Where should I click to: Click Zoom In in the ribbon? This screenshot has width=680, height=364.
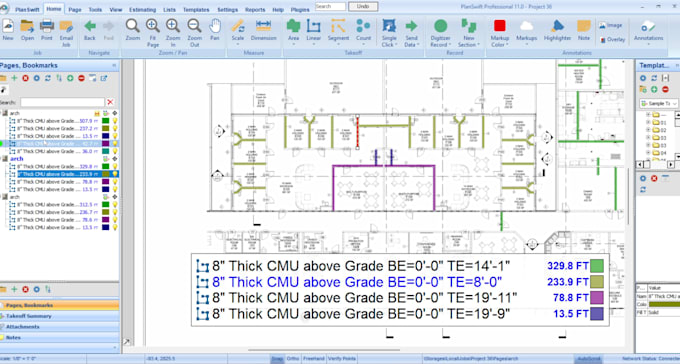click(173, 33)
